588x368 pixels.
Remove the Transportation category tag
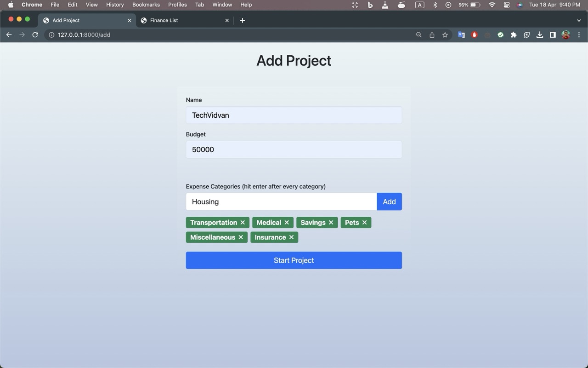tap(243, 223)
